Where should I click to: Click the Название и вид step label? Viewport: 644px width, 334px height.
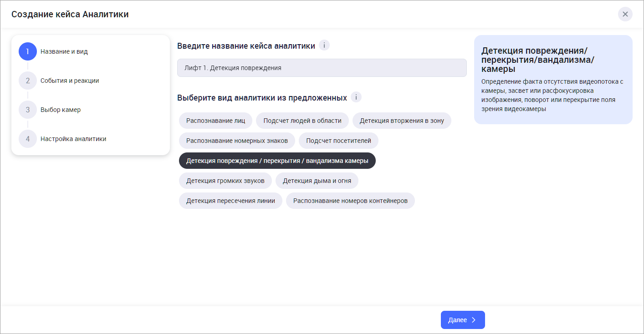tap(64, 51)
